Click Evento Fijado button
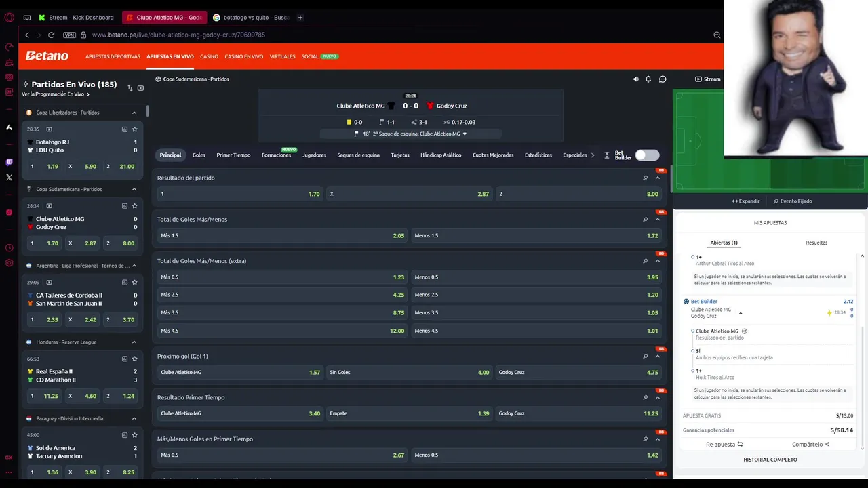Viewport: 868px width, 488px height. coord(793,201)
